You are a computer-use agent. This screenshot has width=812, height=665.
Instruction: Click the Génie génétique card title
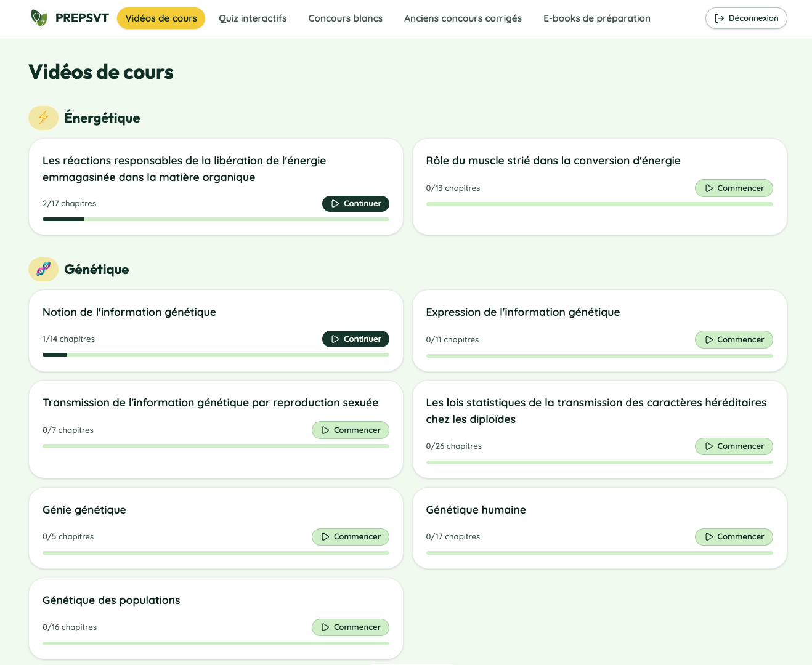pyautogui.click(x=84, y=510)
